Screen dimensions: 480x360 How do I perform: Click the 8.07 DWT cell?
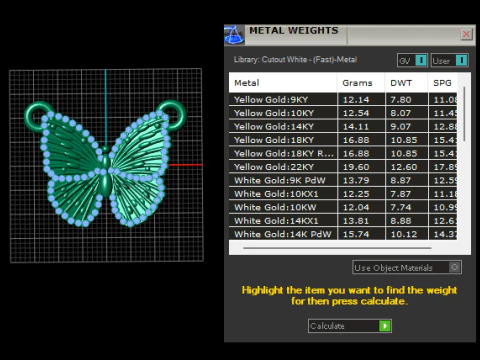(407, 113)
